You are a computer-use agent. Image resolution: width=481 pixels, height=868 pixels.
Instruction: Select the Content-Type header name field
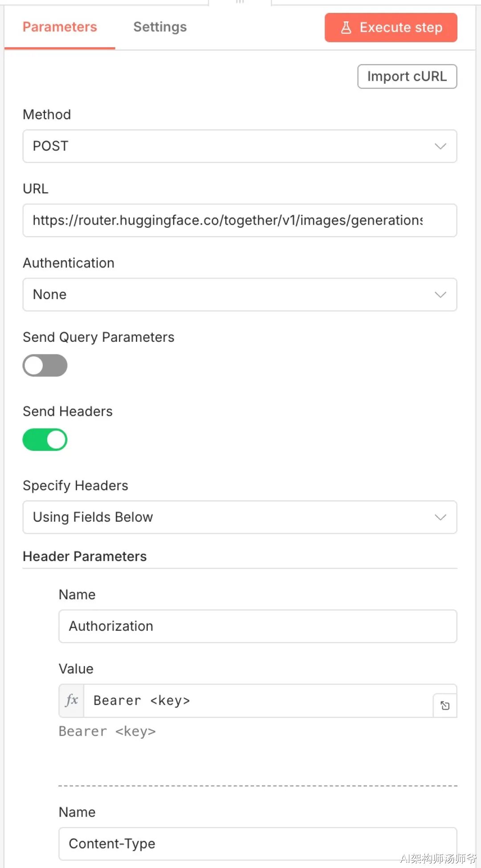(x=257, y=843)
